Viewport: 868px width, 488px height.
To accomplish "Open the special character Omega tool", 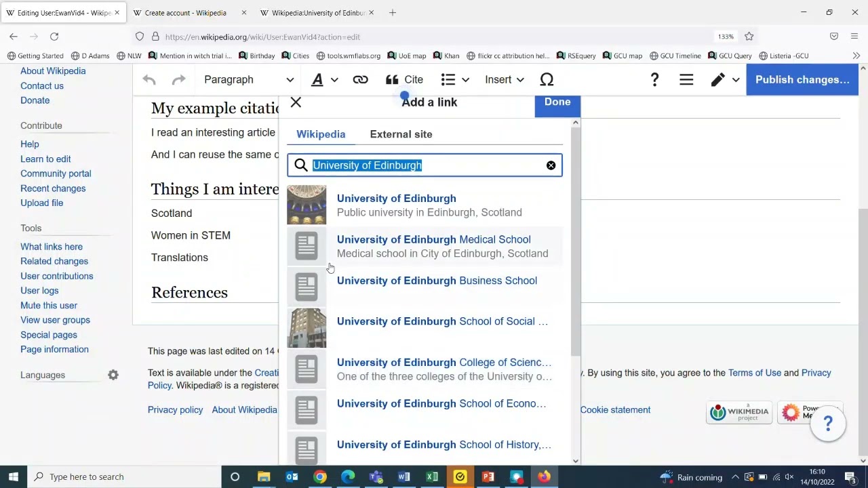I will pyautogui.click(x=547, y=80).
